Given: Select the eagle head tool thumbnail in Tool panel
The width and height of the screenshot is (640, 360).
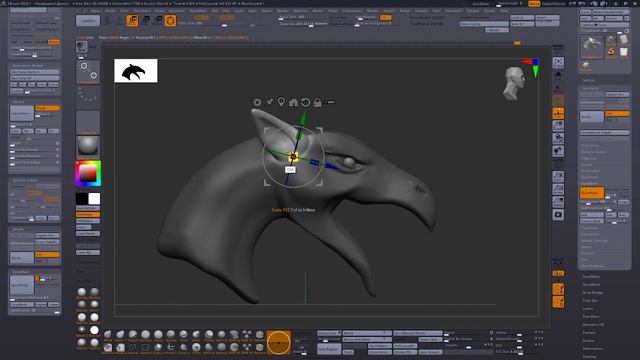Looking at the screenshot, I should pos(592,46).
